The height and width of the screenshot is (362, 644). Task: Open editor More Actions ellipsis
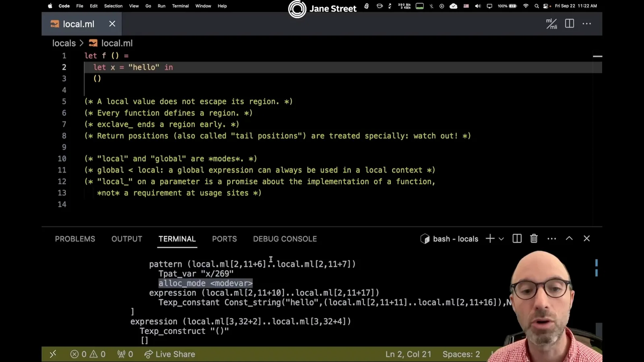coord(587,24)
